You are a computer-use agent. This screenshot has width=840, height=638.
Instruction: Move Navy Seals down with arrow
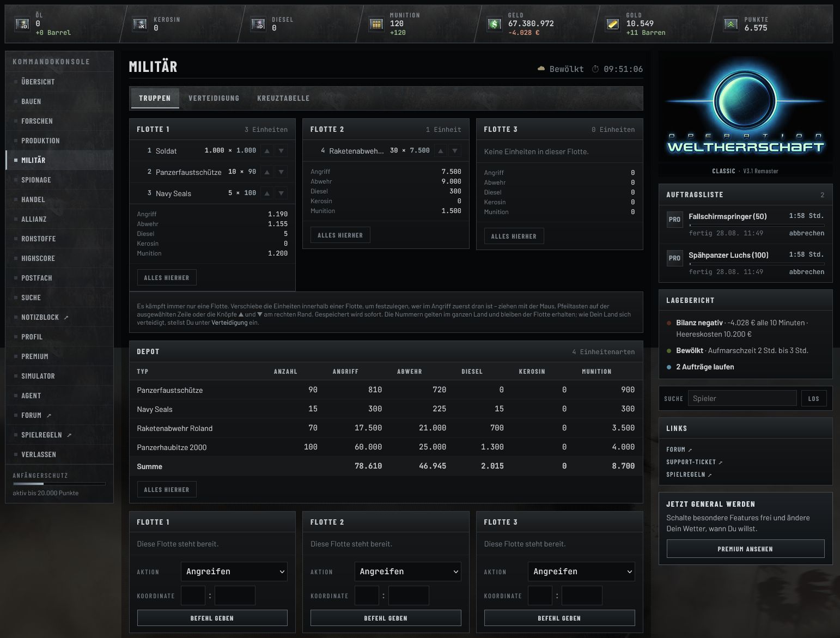pos(281,193)
